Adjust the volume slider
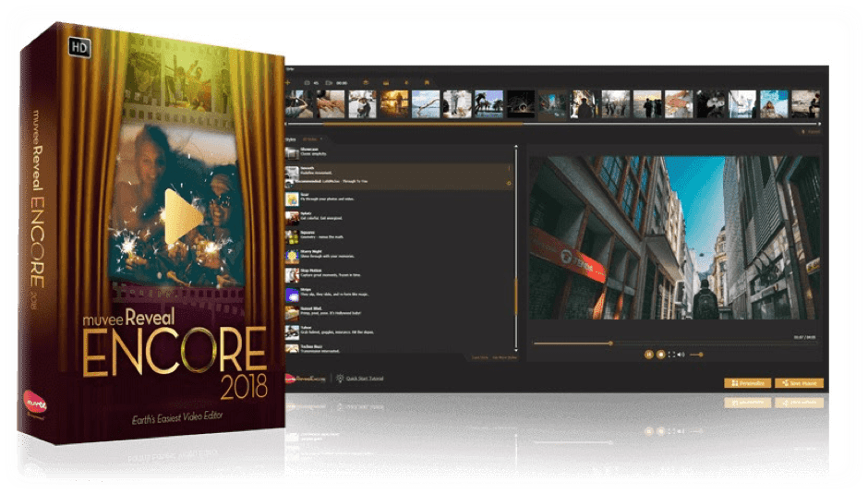868x494 pixels. 696,355
